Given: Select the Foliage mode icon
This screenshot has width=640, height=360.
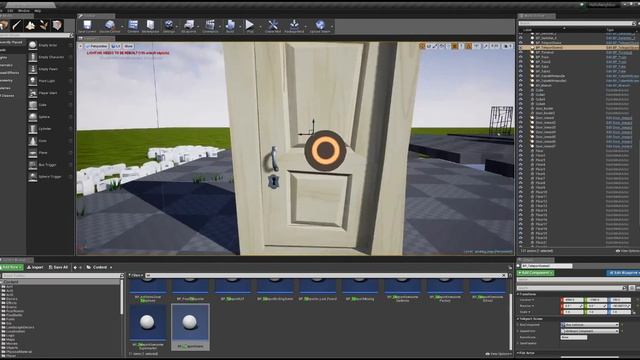Looking at the screenshot, I should [x=44, y=25].
